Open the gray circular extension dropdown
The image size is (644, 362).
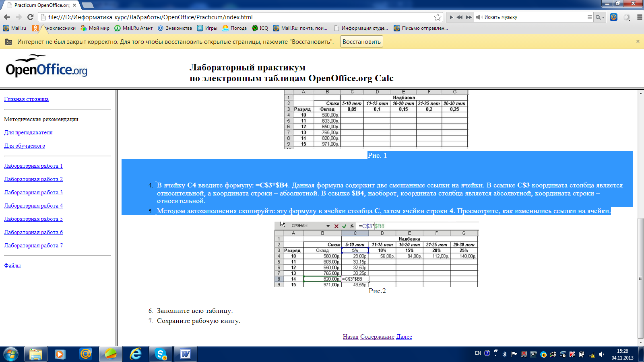[627, 17]
